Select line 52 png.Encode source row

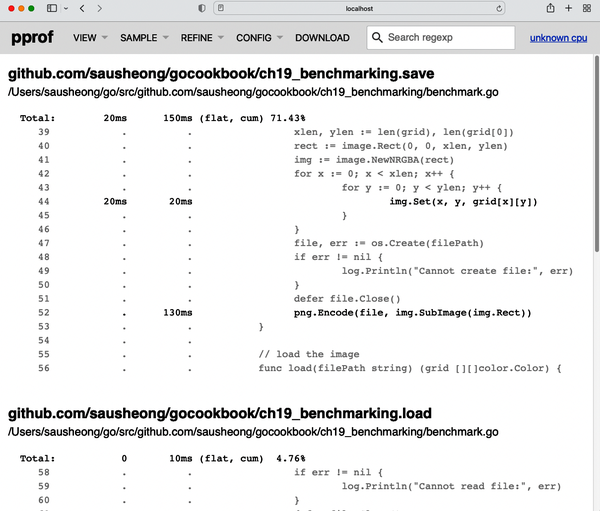[x=285, y=313]
